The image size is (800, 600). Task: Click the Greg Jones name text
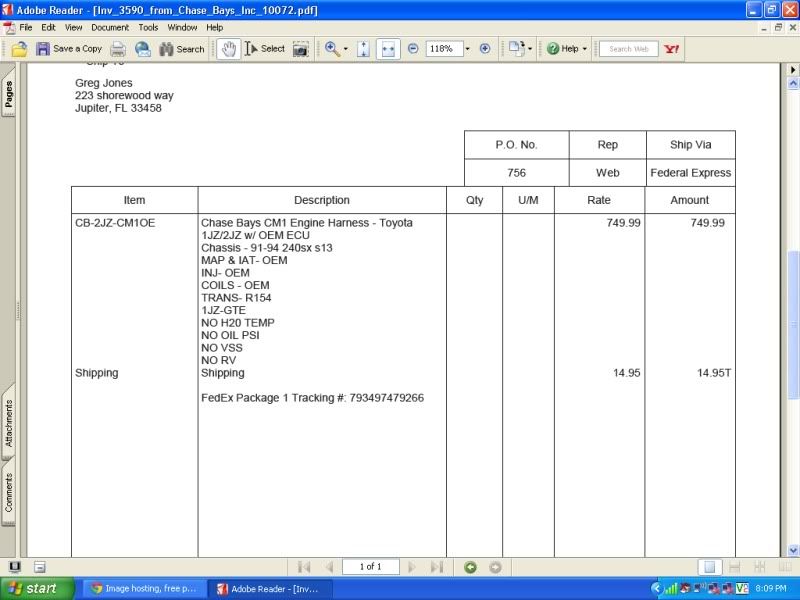[x=104, y=83]
